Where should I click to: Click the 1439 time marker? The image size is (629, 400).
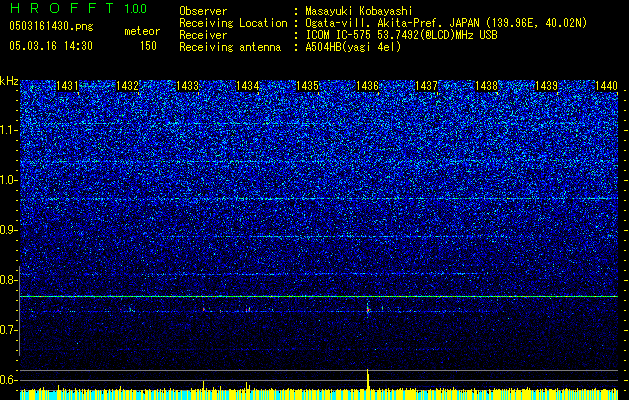coord(546,86)
